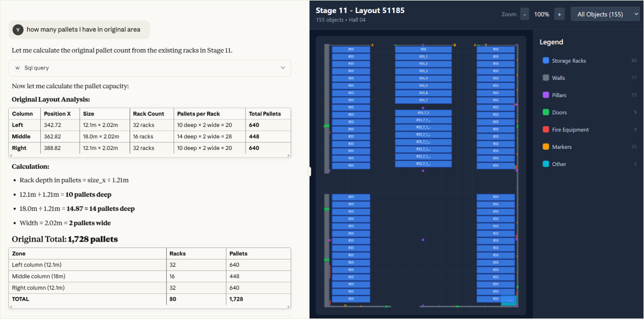Click the Storage Racks blue legend swatch

(x=545, y=61)
